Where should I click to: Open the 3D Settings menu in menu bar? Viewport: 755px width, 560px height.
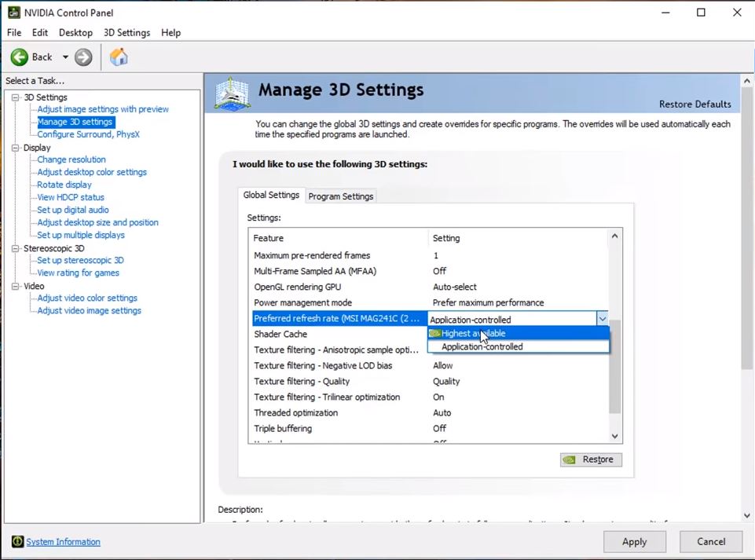click(126, 33)
